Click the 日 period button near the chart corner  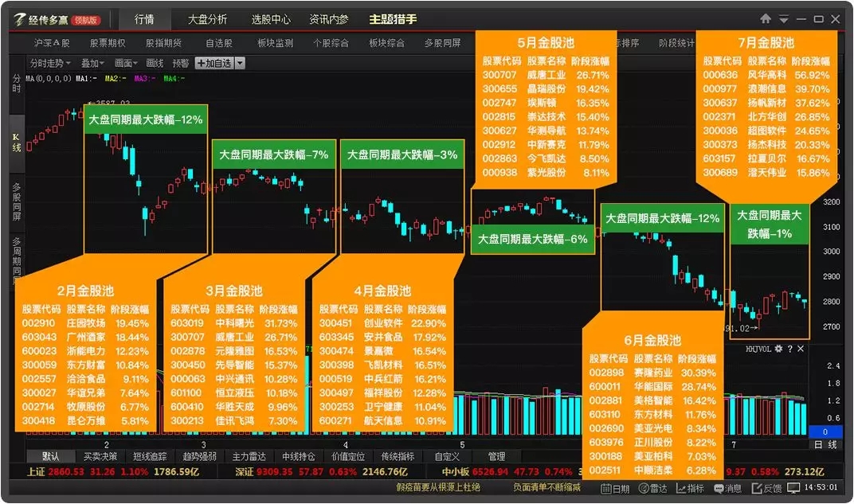(818, 445)
